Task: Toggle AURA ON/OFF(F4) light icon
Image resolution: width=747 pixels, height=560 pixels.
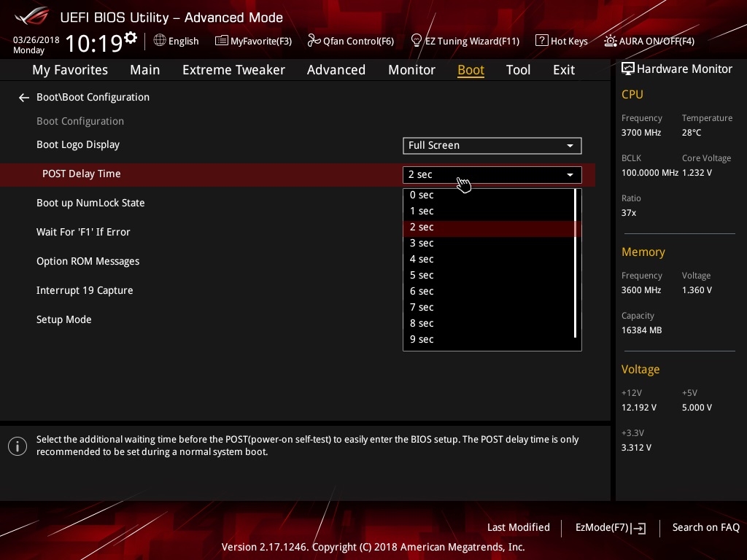Action: [611, 41]
